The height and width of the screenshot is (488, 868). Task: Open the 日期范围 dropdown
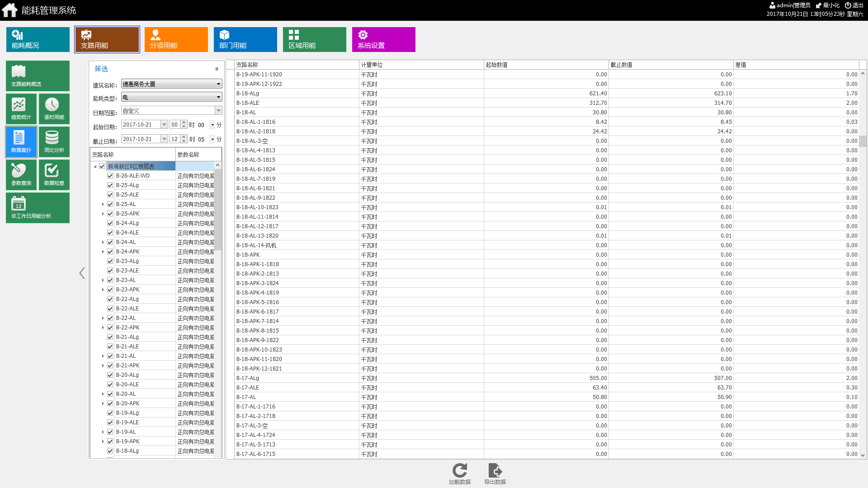point(172,111)
